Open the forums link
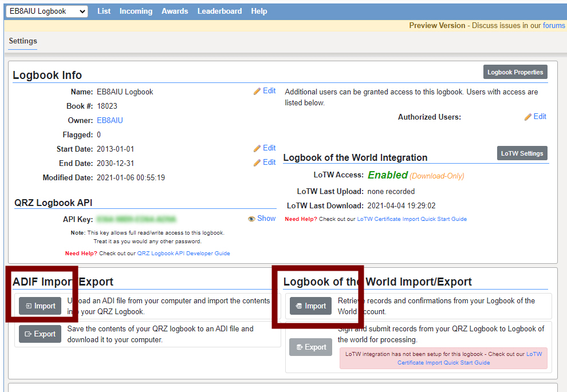The height and width of the screenshot is (392, 567). (x=554, y=26)
